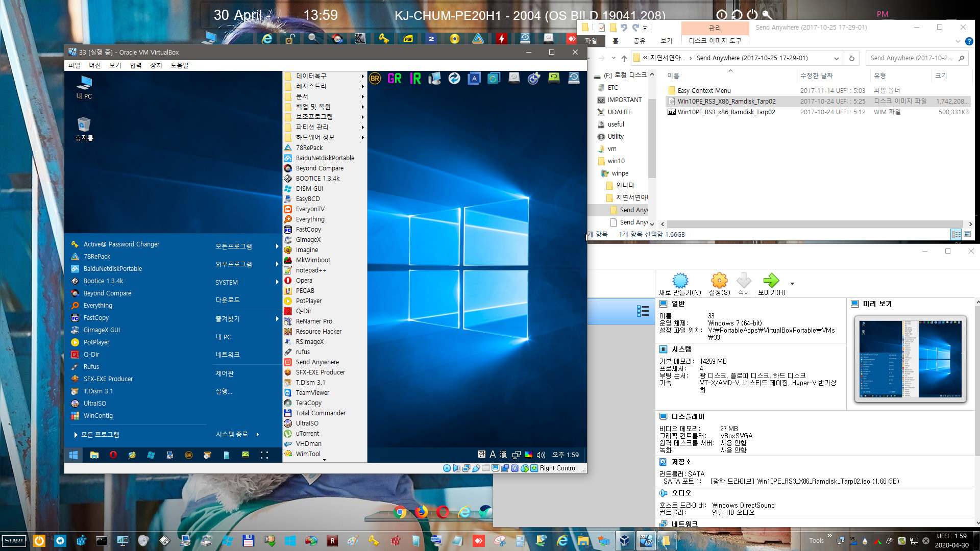The image size is (980, 551).
Task: Expand the 파티션 관리 submenu
Action: point(325,127)
